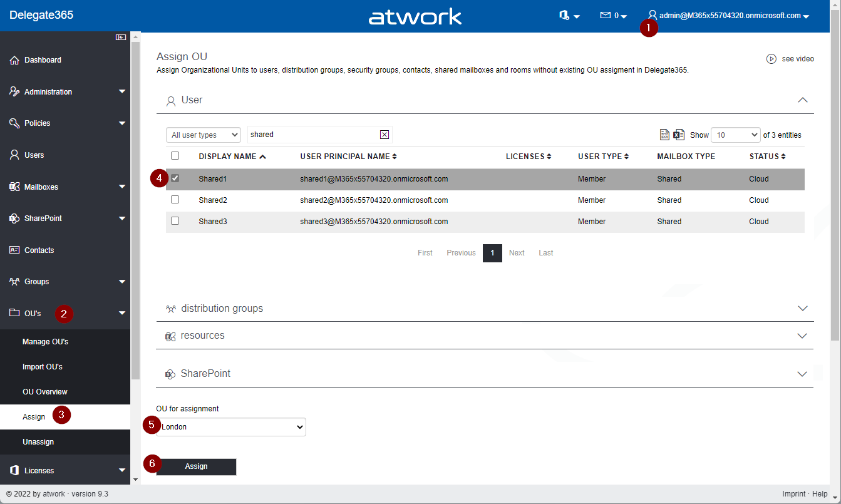Select all rows with header checkbox
The height and width of the screenshot is (504, 841).
[175, 156]
